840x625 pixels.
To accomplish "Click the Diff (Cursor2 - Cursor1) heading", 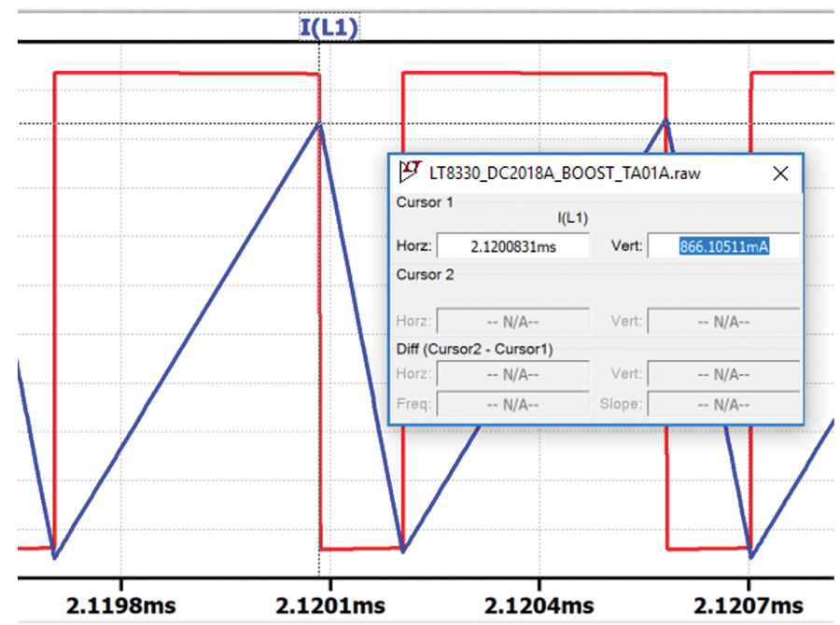I will 474,349.
